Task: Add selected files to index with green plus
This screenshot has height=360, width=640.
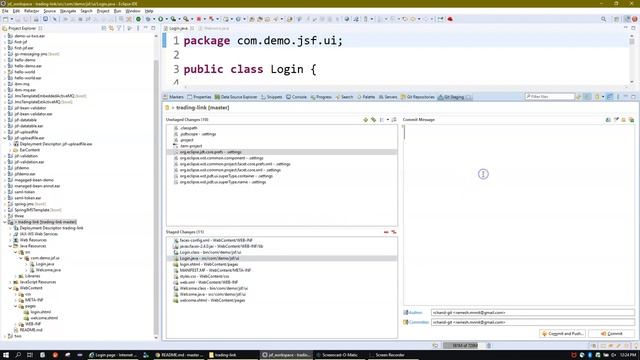Action: [x=365, y=120]
